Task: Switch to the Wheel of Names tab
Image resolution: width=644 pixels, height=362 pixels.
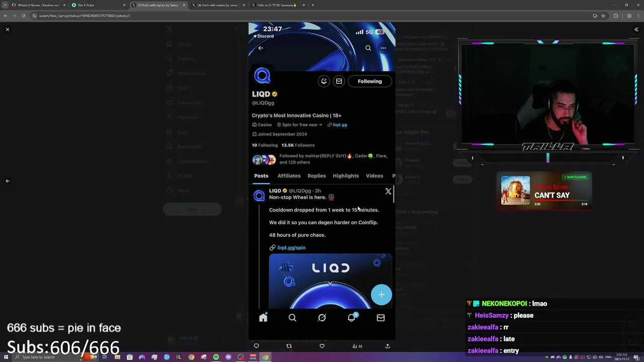Action: pos(39,5)
